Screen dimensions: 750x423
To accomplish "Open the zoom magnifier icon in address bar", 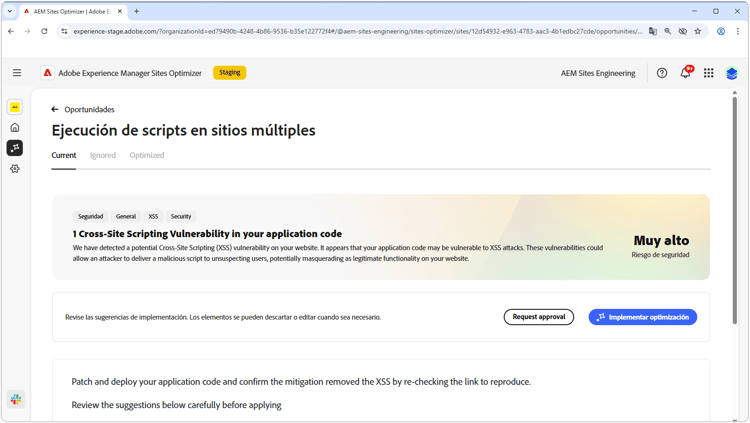I will [667, 31].
